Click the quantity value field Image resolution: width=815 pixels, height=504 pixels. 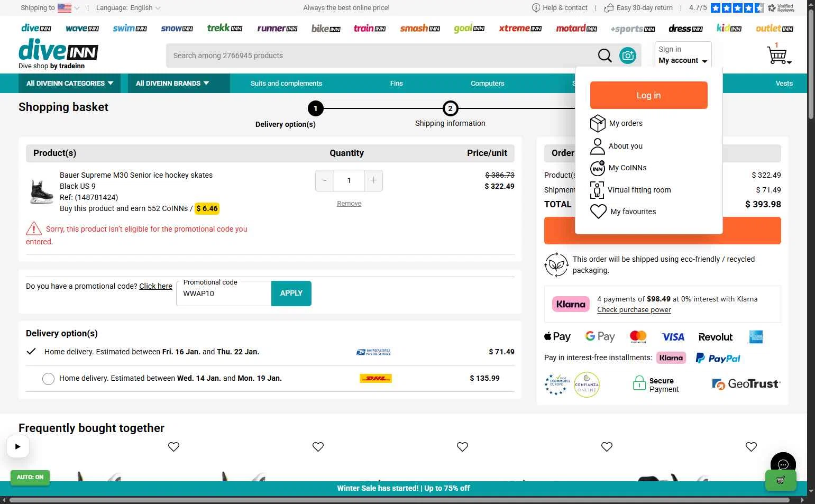tap(349, 181)
